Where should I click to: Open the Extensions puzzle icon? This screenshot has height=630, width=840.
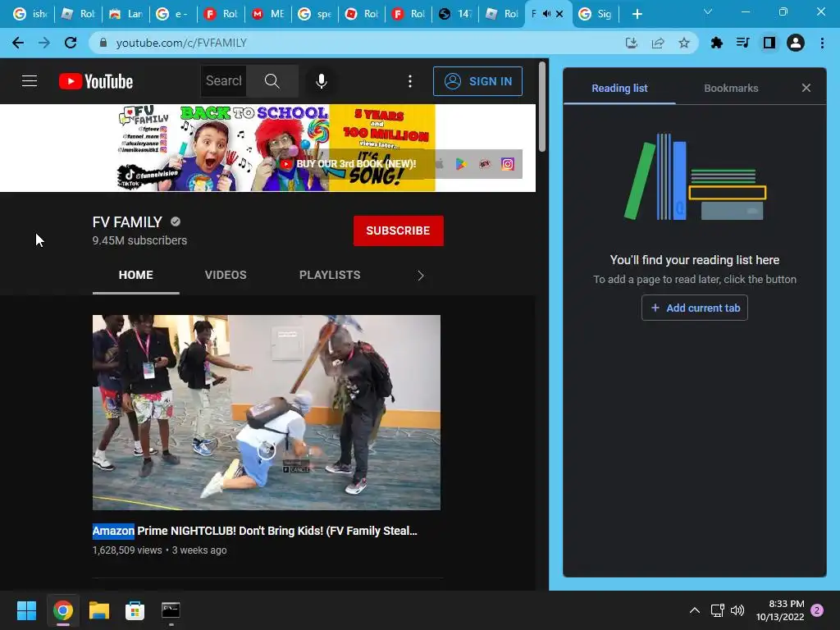click(717, 43)
